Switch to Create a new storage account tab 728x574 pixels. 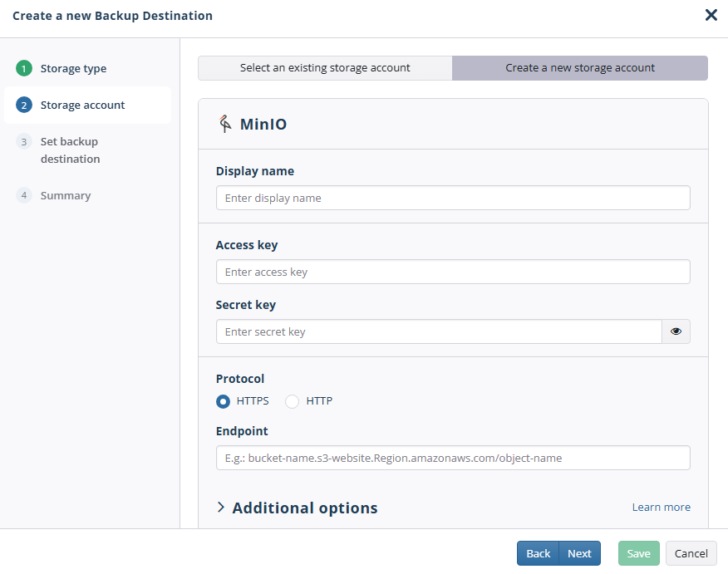pos(580,68)
